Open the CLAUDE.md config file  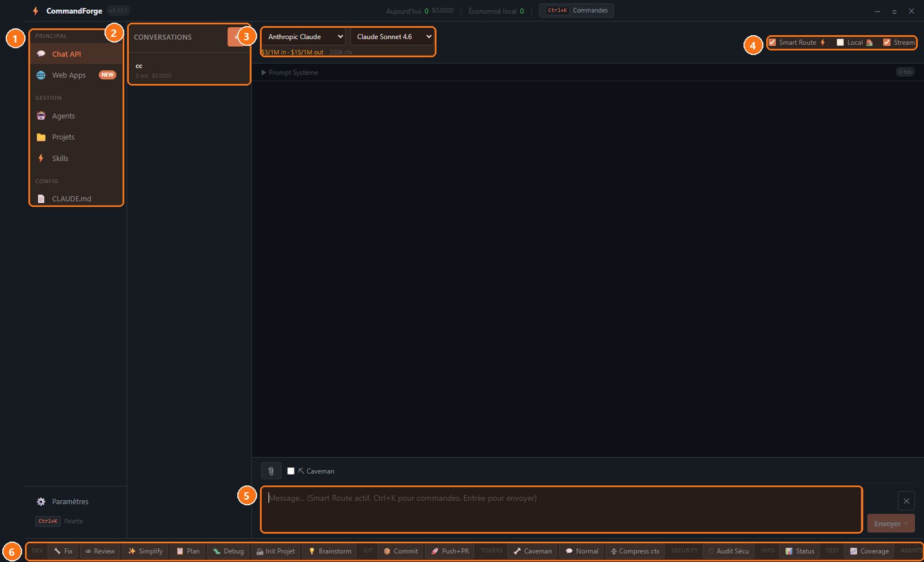click(76, 199)
